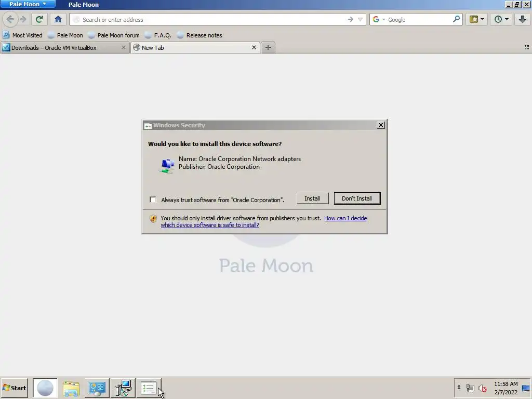Click the Go arrow in the address bar
The height and width of the screenshot is (399, 532).
coord(351,20)
